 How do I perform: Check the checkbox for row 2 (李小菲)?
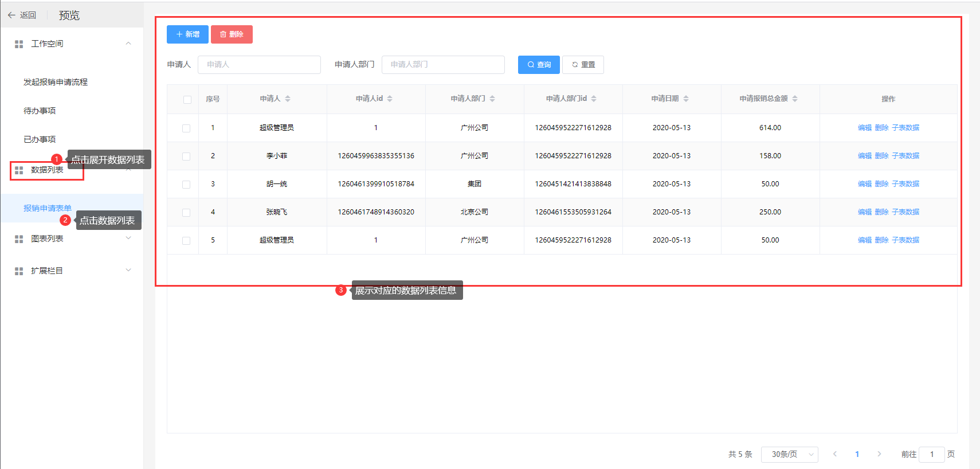pyautogui.click(x=186, y=157)
